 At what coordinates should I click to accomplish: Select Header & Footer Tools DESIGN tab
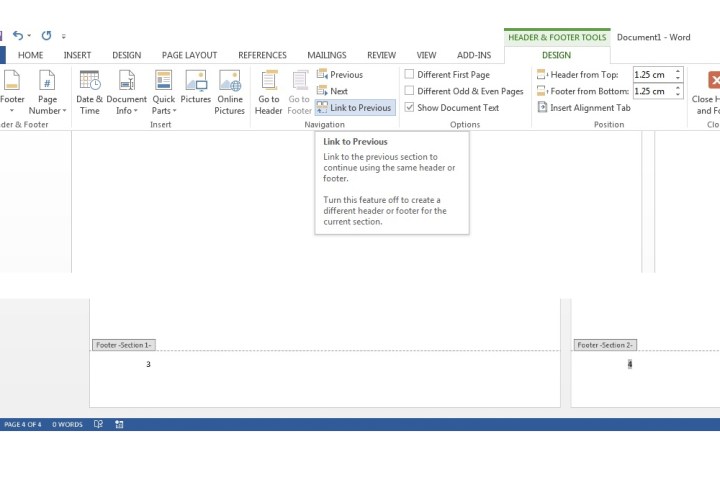(557, 55)
